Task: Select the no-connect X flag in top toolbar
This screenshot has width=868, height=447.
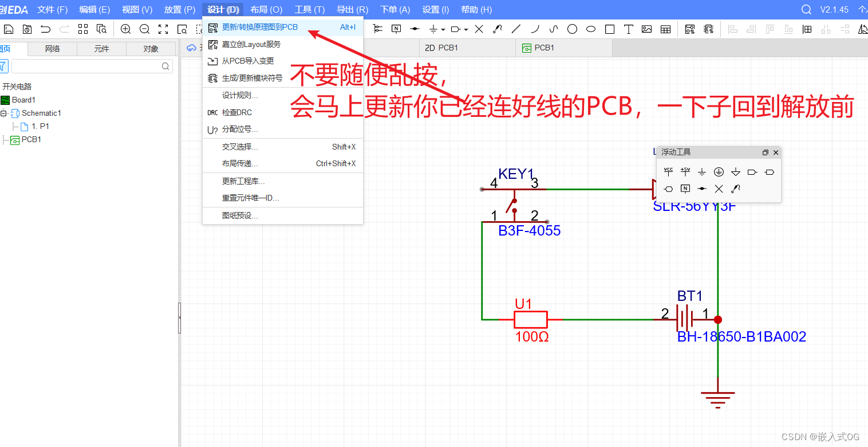Action: (479, 29)
